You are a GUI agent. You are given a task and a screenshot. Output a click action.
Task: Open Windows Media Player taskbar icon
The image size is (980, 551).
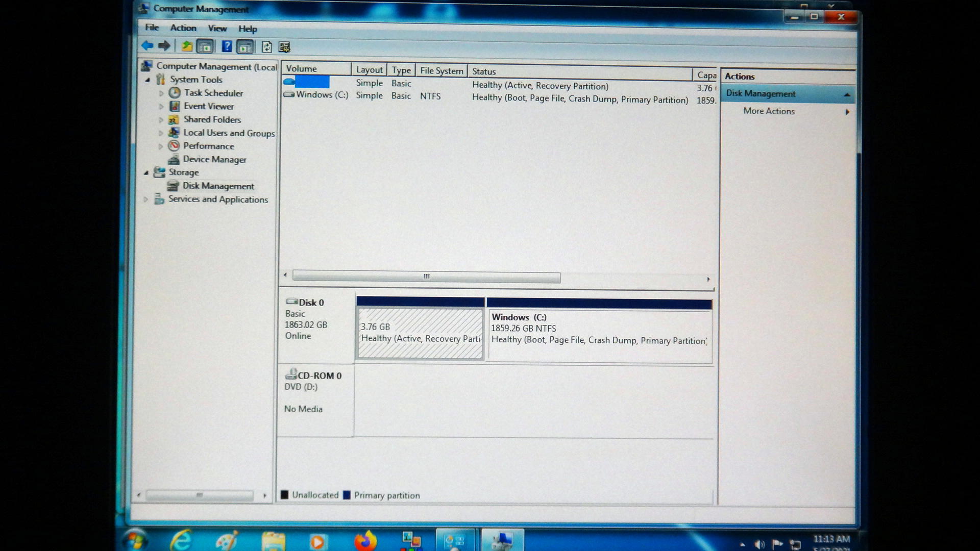317,541
